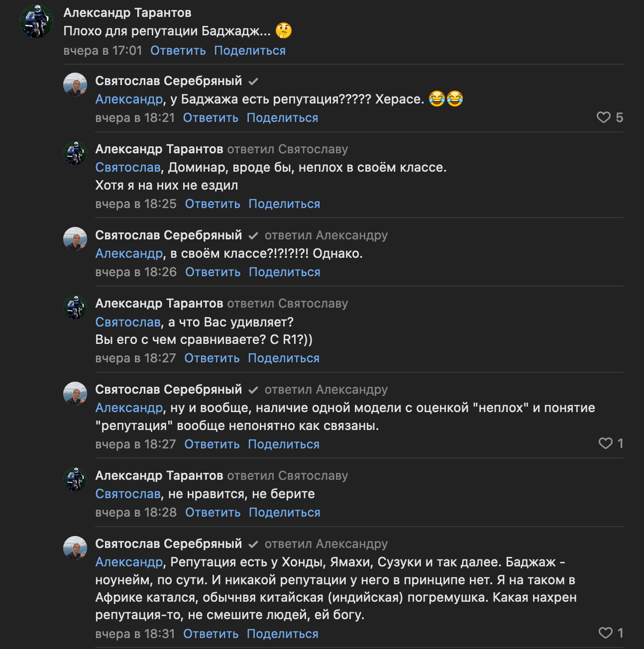Click the timestamp 'вчера в 18:27' under the R1 reply
This screenshot has width=644, height=649.
135,358
